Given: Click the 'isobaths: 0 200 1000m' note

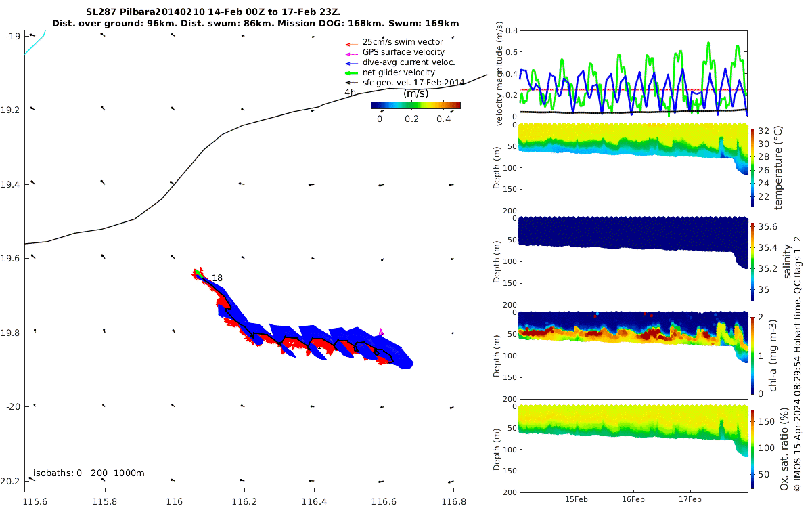Looking at the screenshot, I should tap(89, 473).
